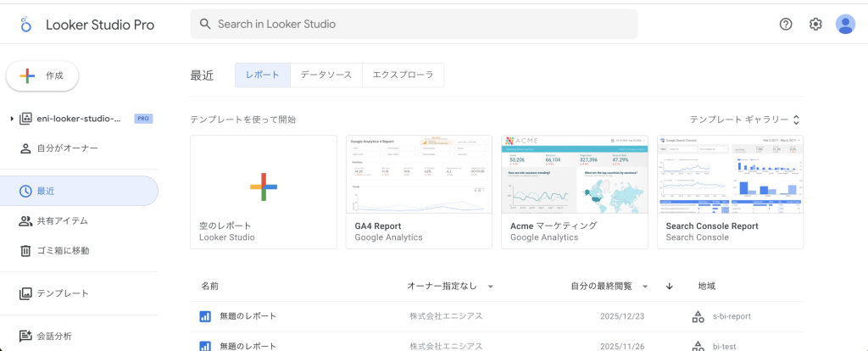Screen dimensions: 868x351
Task: Click the trash can icon for ゴミ箱に移動
Action: click(25, 251)
